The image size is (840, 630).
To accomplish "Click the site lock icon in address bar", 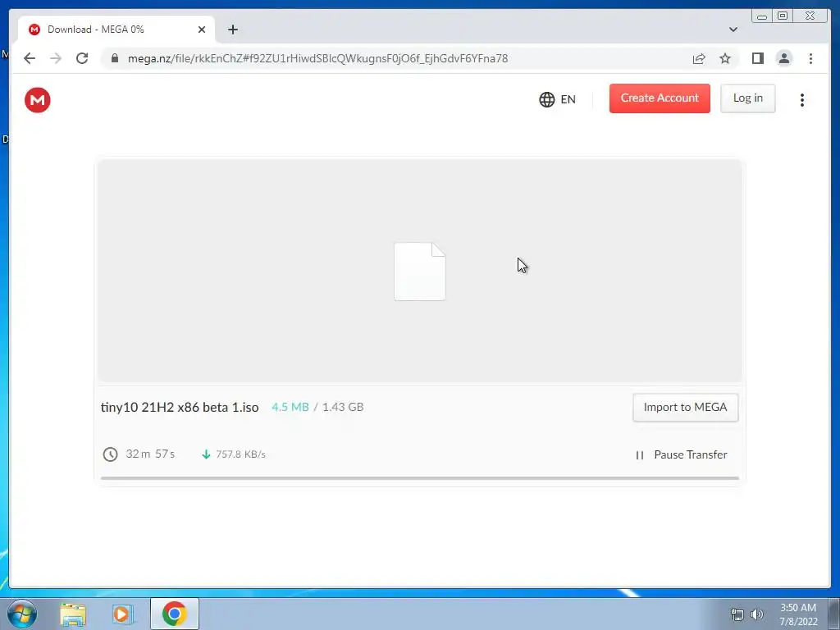I will click(x=115, y=58).
